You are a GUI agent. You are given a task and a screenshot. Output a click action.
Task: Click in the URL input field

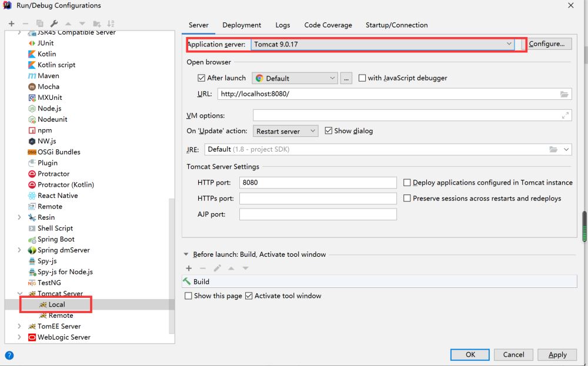pyautogui.click(x=395, y=94)
